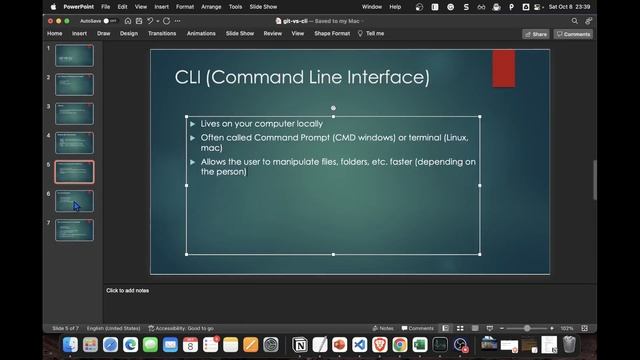The image size is (640, 360).
Task: Select slide 4 thumbnail
Action: 74,143
